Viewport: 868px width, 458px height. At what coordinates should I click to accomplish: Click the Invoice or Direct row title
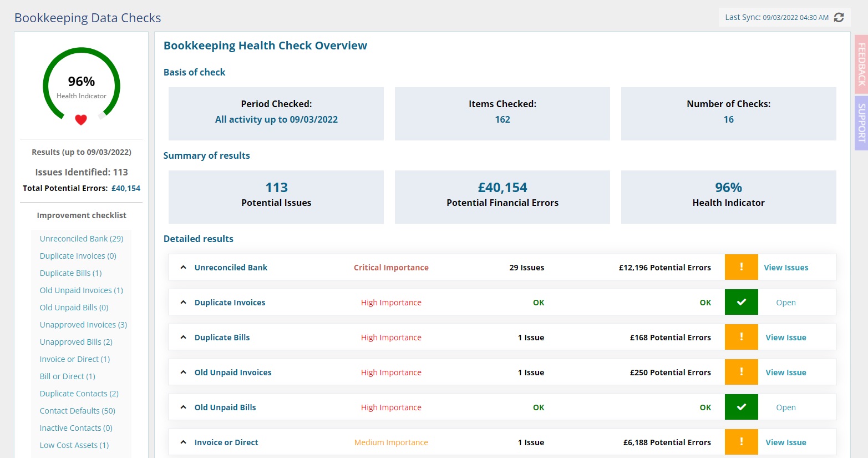coord(226,442)
